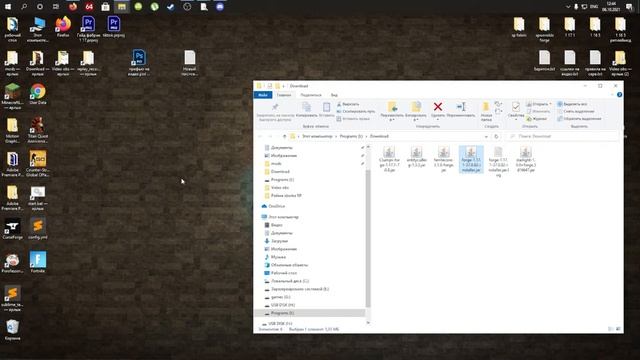This screenshot has width=640, height=360.
Task: Switch to large icons view via status bar icon
Action: (618, 329)
